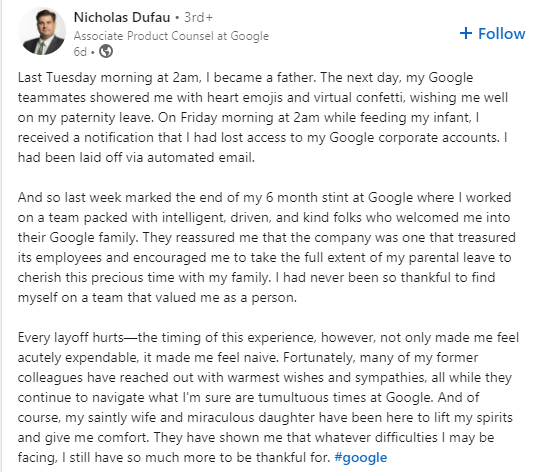The height and width of the screenshot is (472, 538).
Task: Click the line starting 'on my paternity leave'
Action: [248, 118]
